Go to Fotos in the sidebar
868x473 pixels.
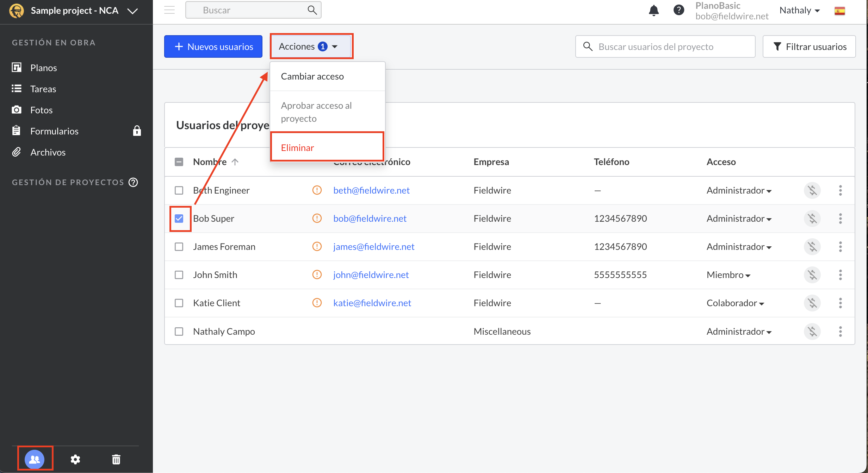click(x=41, y=110)
